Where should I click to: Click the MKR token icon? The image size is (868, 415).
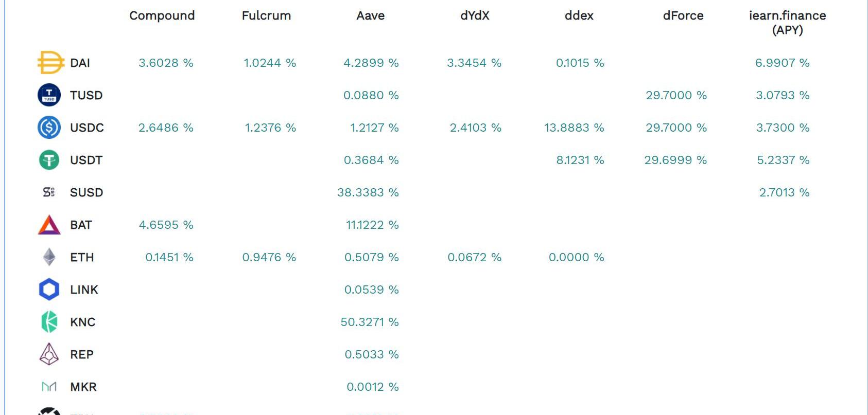click(x=49, y=387)
